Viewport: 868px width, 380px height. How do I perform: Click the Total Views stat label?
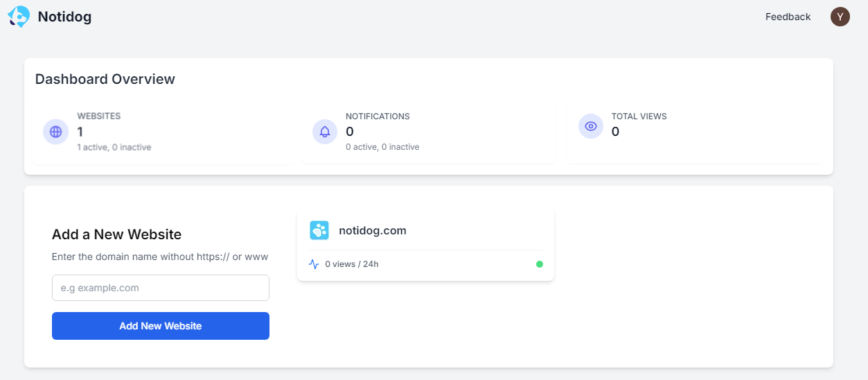click(639, 116)
